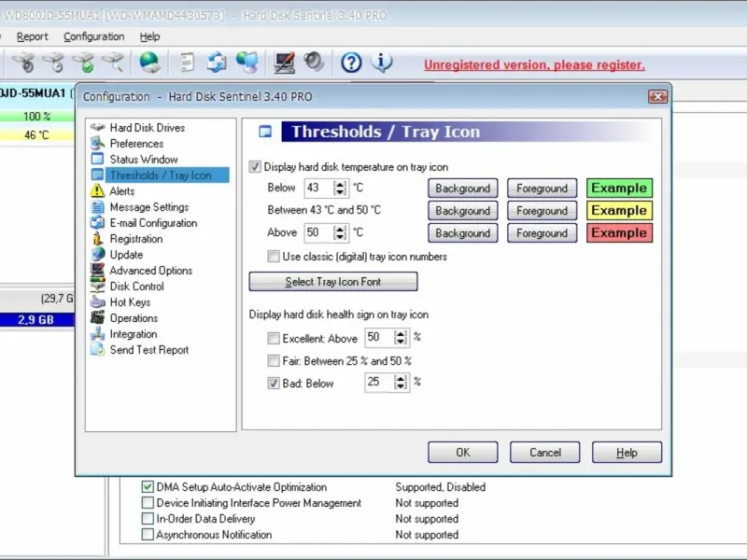
Task: Open the Report menu
Action: pyautogui.click(x=32, y=36)
